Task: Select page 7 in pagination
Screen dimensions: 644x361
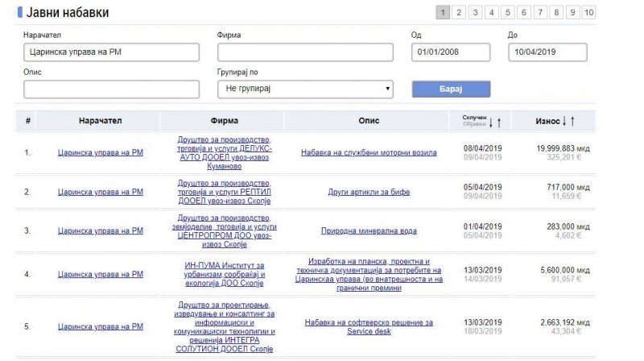Action: click(540, 12)
